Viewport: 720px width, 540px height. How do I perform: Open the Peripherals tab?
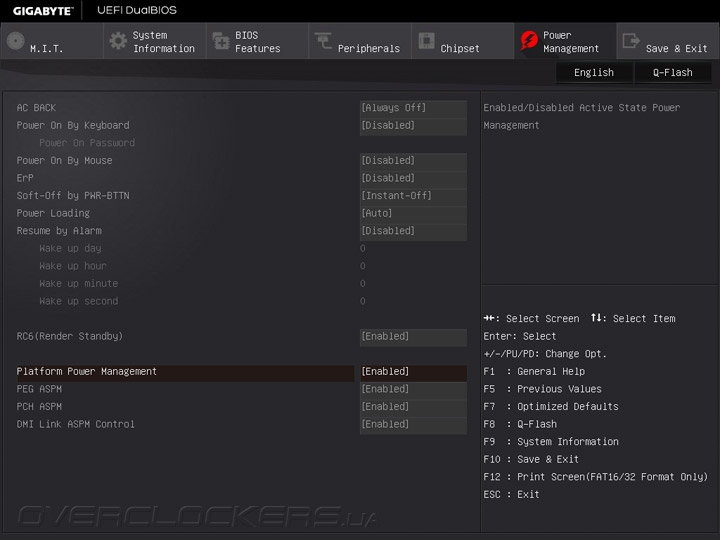point(360,41)
